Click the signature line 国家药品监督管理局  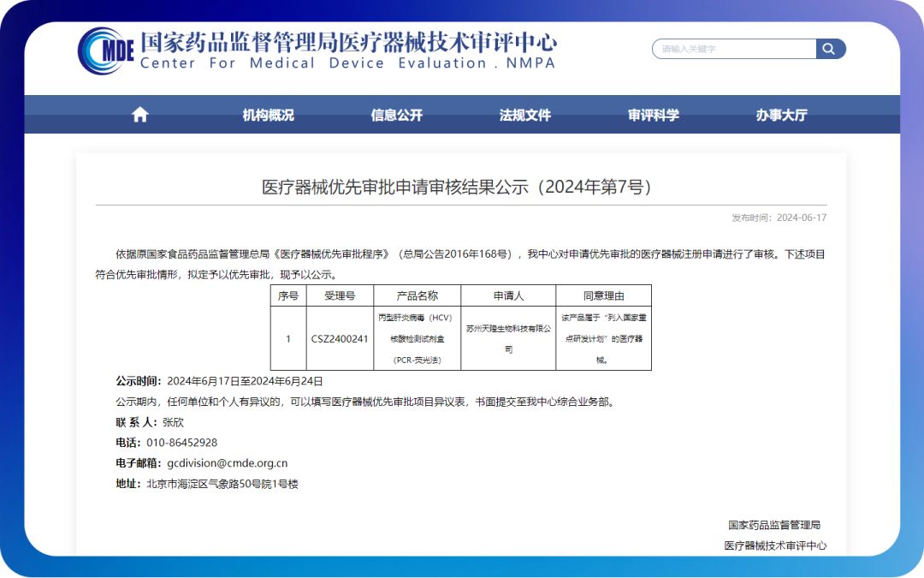[x=774, y=525]
